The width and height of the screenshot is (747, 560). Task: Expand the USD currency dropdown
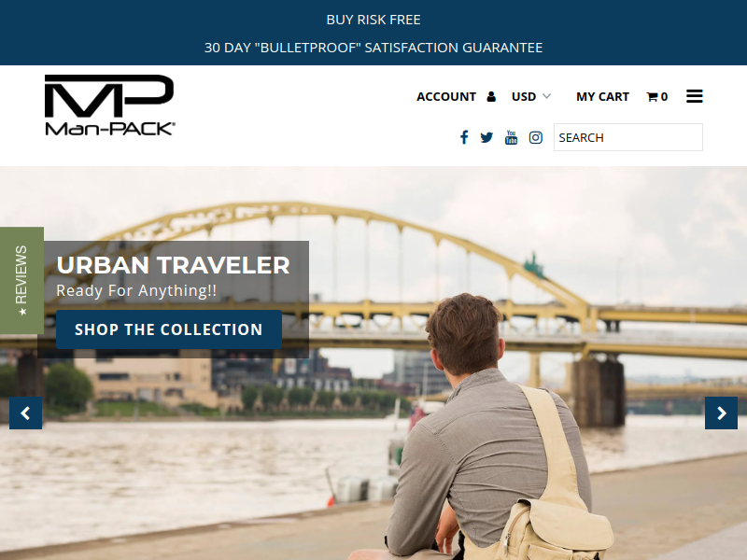pos(531,97)
